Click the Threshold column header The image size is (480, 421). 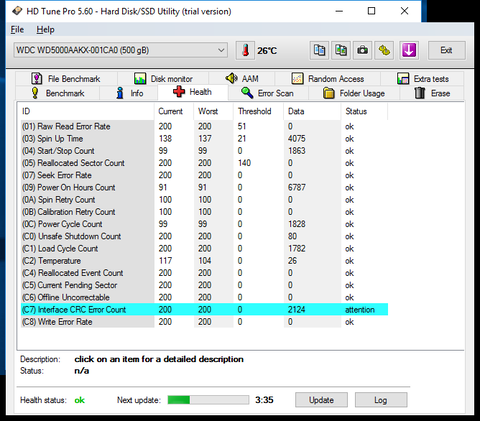pos(258,111)
